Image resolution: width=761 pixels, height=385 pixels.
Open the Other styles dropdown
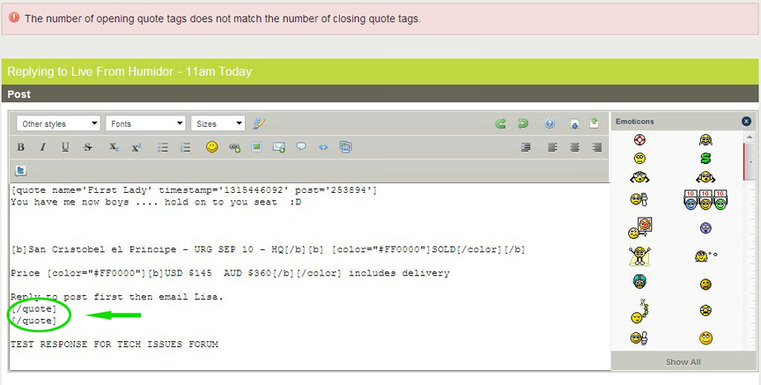click(58, 124)
